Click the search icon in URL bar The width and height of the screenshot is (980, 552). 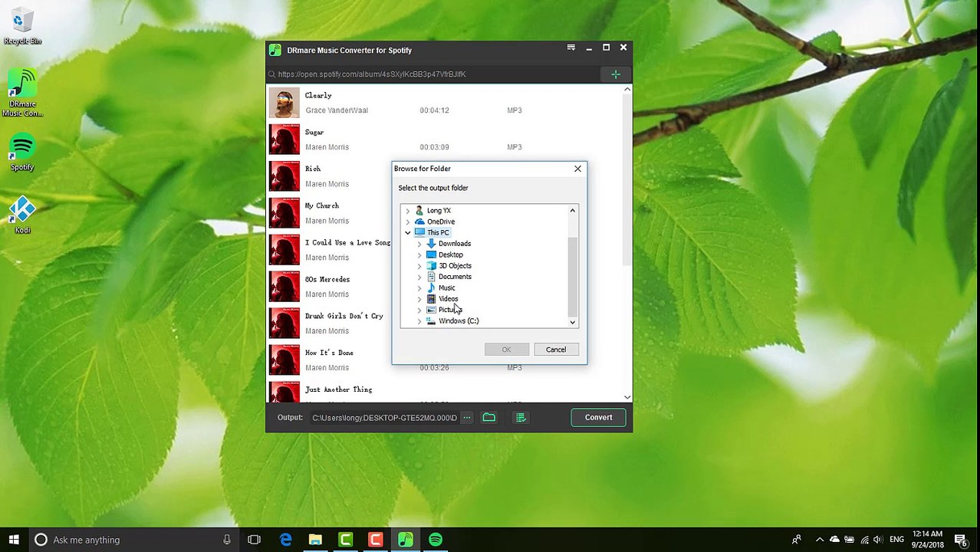click(271, 74)
